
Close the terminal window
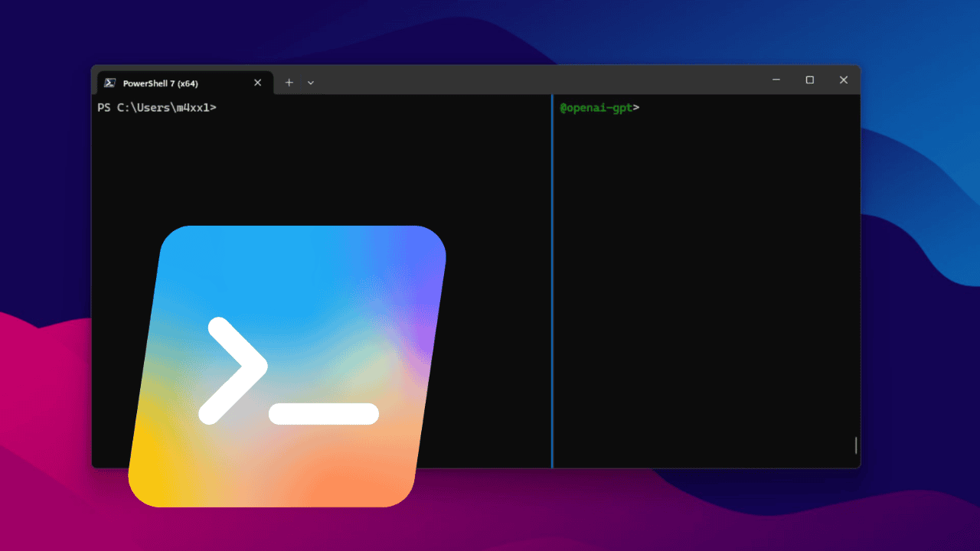843,80
